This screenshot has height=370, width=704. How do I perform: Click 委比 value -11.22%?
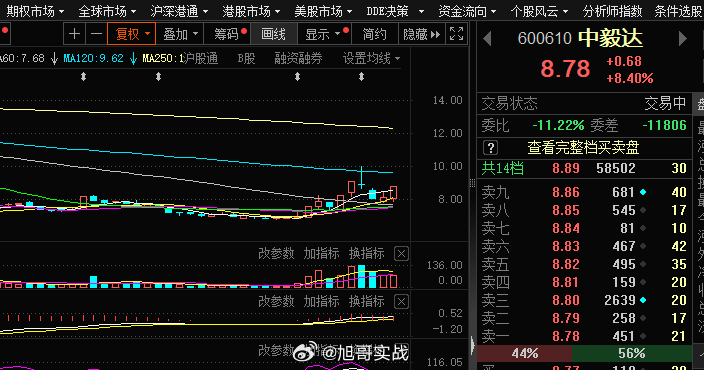558,125
